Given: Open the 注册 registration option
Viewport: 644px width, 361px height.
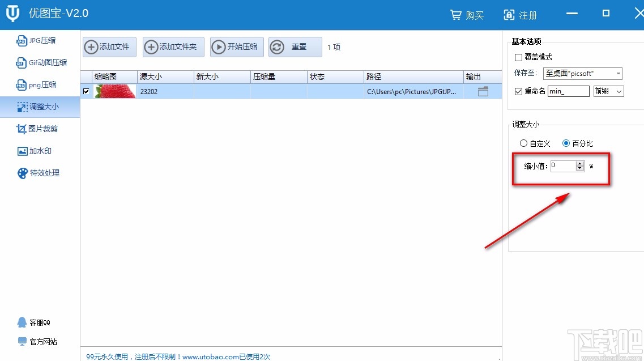Looking at the screenshot, I should tap(520, 14).
